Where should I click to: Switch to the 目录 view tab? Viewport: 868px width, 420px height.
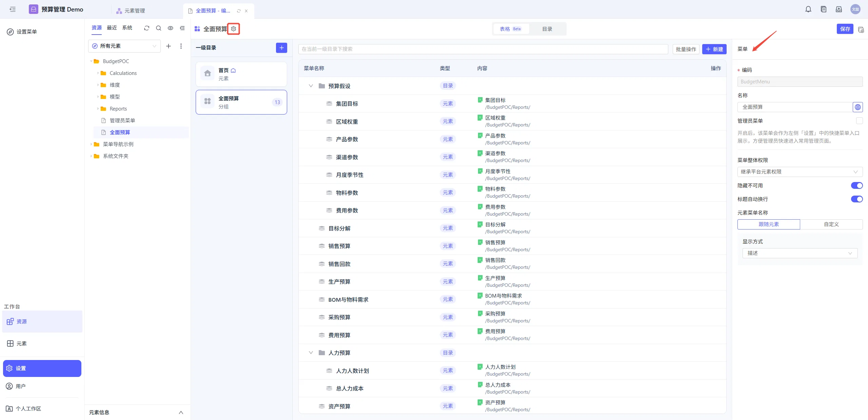pyautogui.click(x=547, y=29)
